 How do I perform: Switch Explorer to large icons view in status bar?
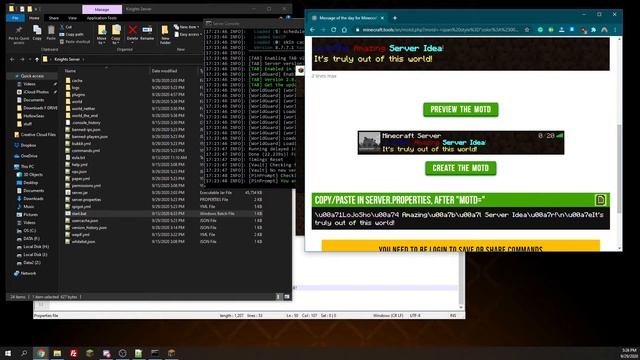[287, 297]
